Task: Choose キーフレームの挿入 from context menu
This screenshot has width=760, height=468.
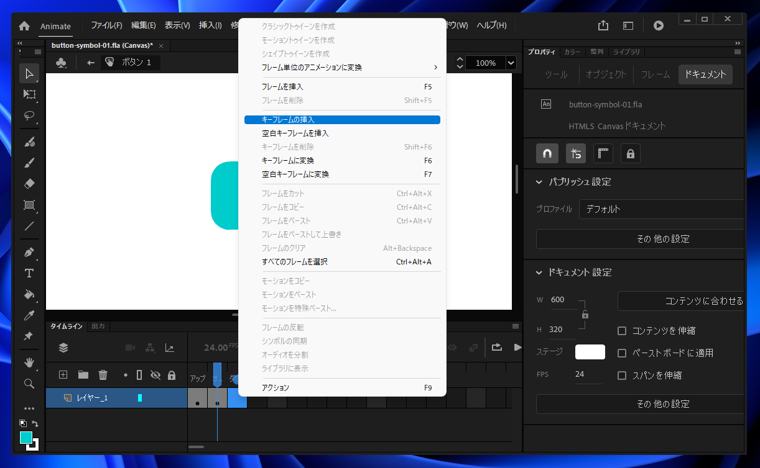Action: point(342,120)
